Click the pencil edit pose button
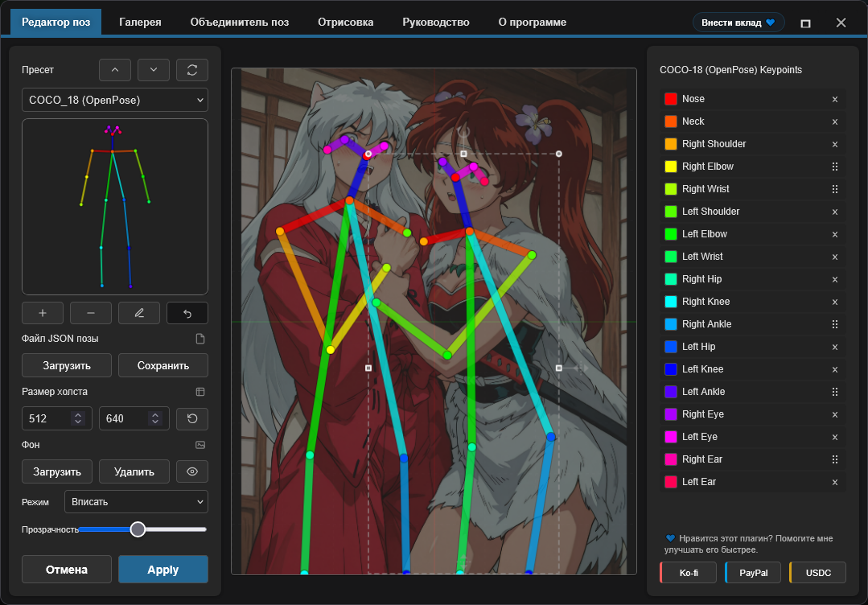Viewport: 868px width, 605px height. (139, 313)
